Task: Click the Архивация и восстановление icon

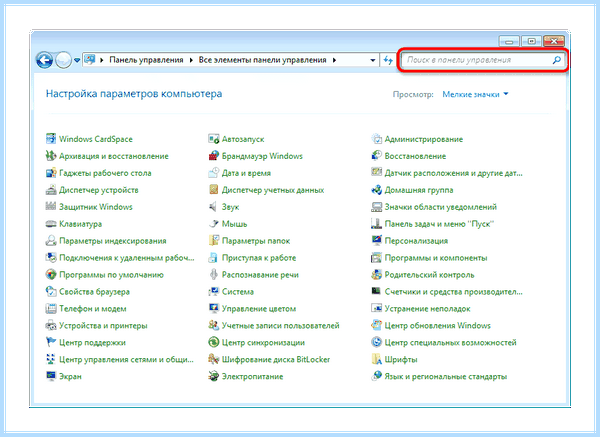Action: [x=51, y=156]
